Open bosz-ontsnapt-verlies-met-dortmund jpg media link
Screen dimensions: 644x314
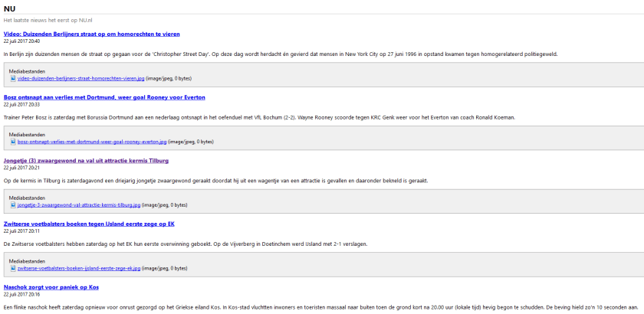click(x=92, y=142)
